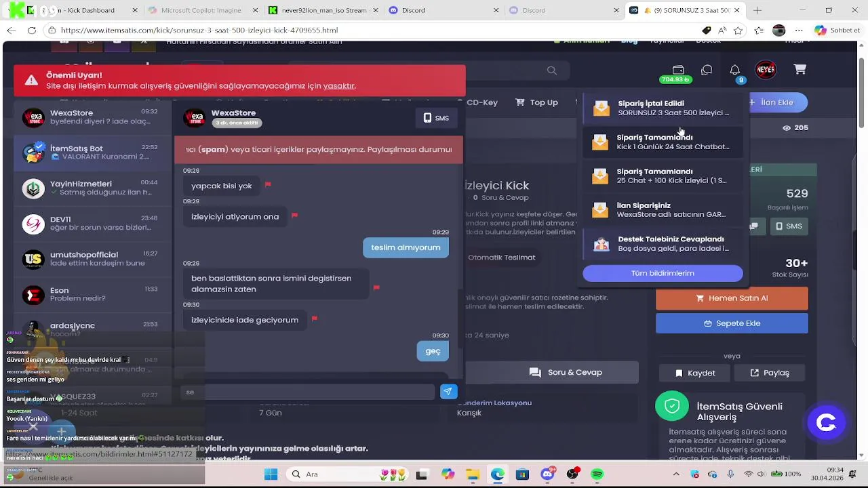Open the "25 Chat + 100 Kick İzleyici" notification

tap(663, 176)
